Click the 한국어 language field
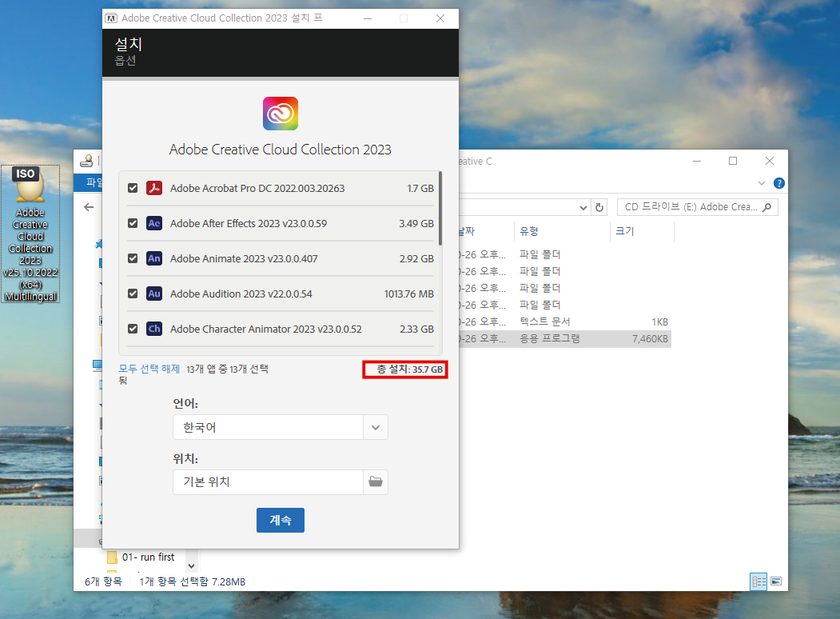 click(x=268, y=427)
